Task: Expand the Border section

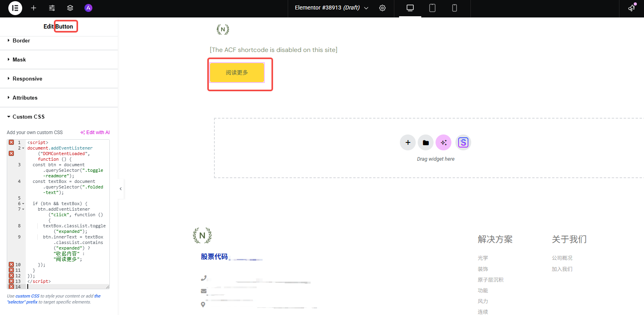Action: 21,40
